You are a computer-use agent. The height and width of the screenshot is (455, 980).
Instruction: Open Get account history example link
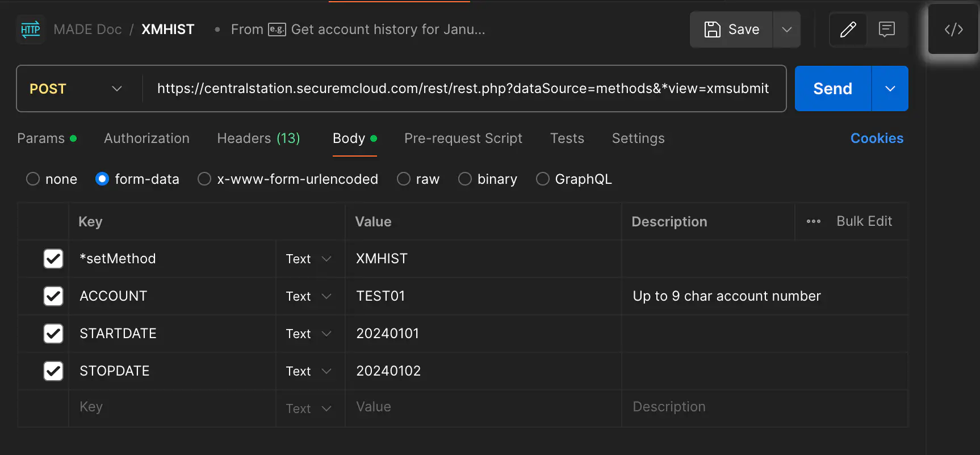[x=388, y=30]
